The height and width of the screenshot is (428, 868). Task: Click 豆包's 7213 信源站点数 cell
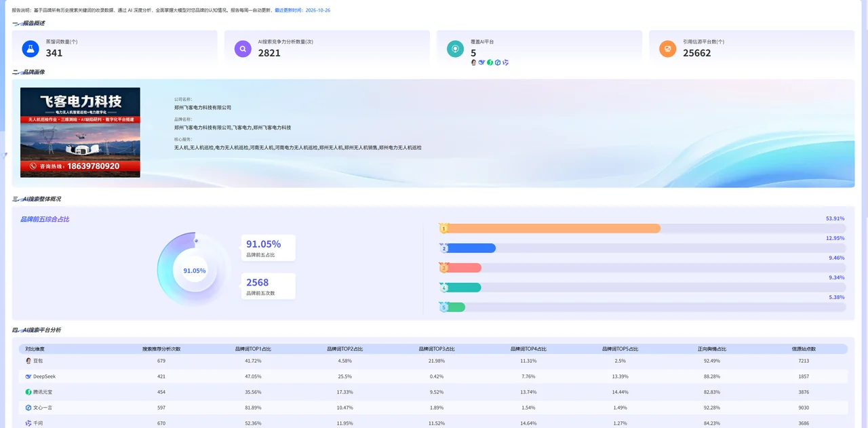coord(804,361)
